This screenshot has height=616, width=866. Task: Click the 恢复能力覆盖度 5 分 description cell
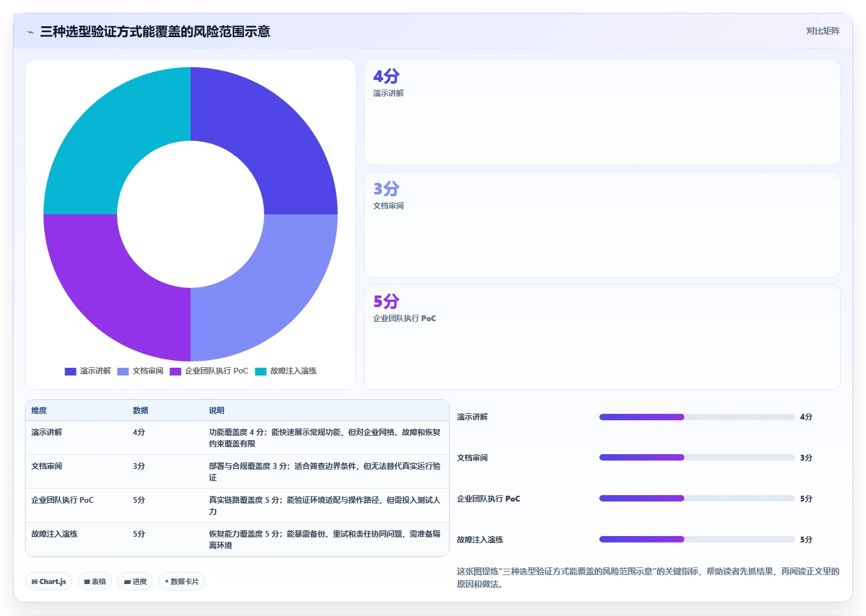(x=325, y=540)
